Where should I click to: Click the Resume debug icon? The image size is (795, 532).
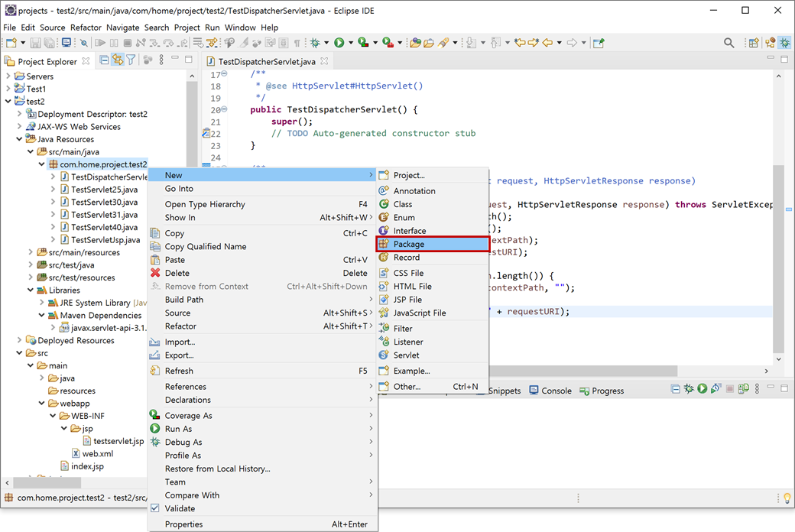tap(100, 43)
